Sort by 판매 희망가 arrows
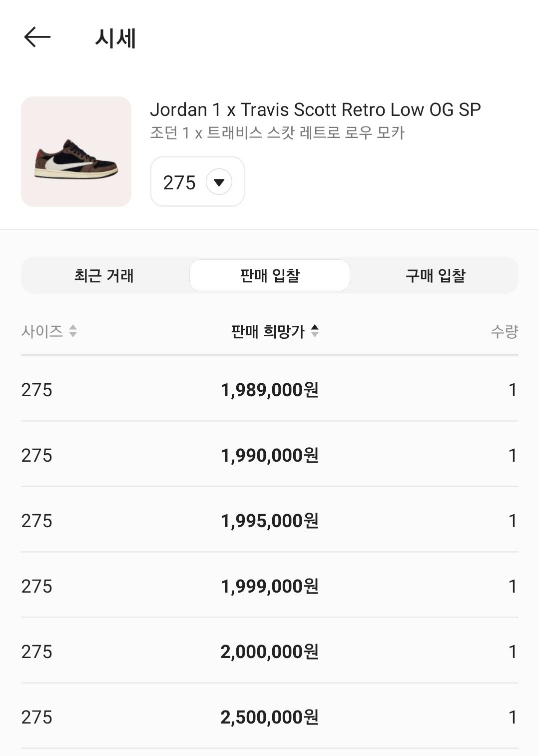 coord(315,331)
